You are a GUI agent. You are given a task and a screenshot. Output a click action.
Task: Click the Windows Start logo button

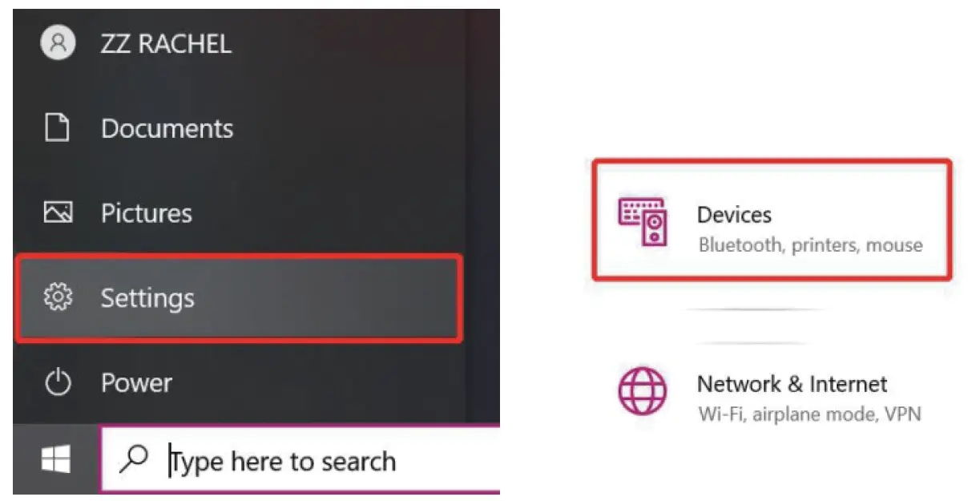point(56,459)
